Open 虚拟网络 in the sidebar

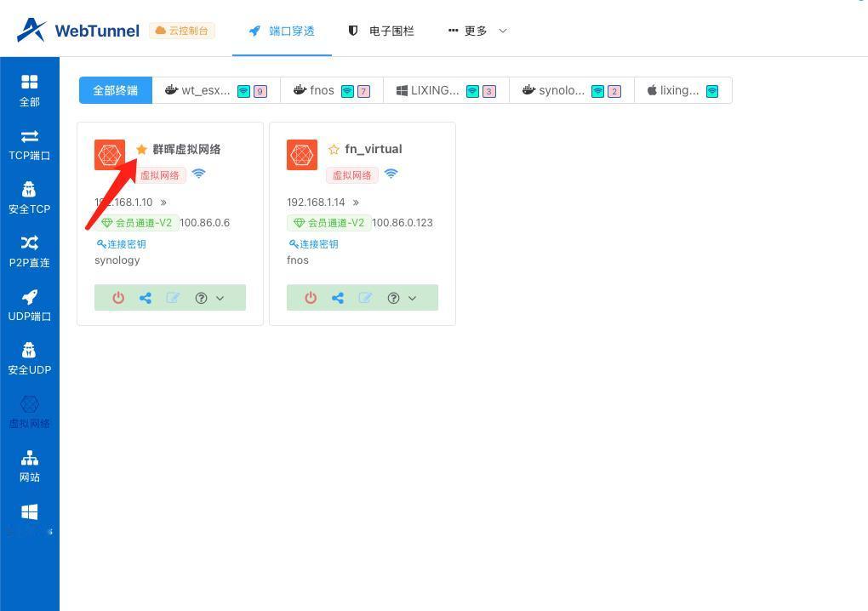coord(29,413)
